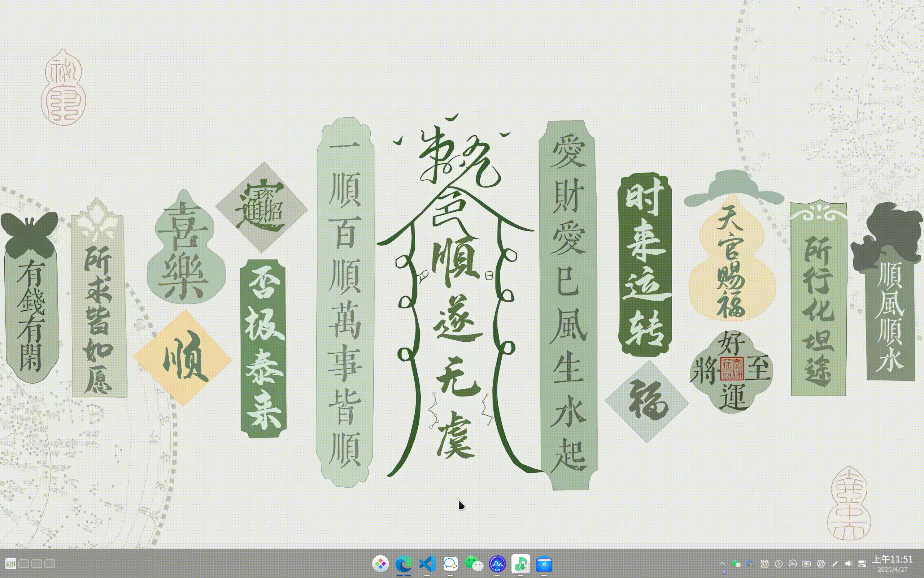Open Microsoft Edge from the taskbar
924x578 pixels.
[x=404, y=564]
